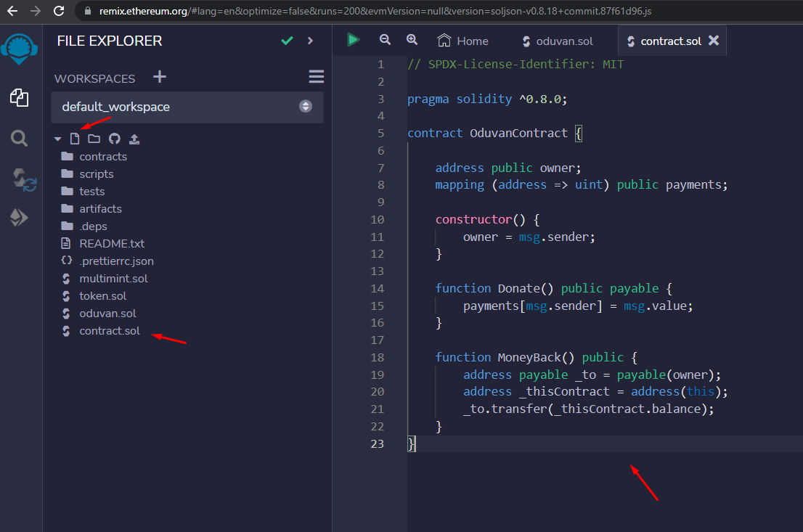Create a workspace with plus icon
This screenshot has height=532, width=803.
(160, 77)
